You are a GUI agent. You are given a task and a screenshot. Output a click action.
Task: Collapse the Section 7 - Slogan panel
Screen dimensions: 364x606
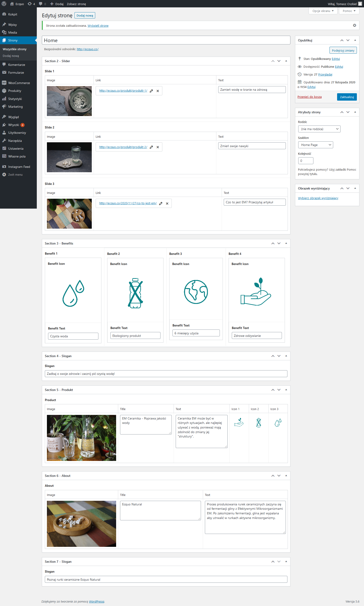coord(286,562)
